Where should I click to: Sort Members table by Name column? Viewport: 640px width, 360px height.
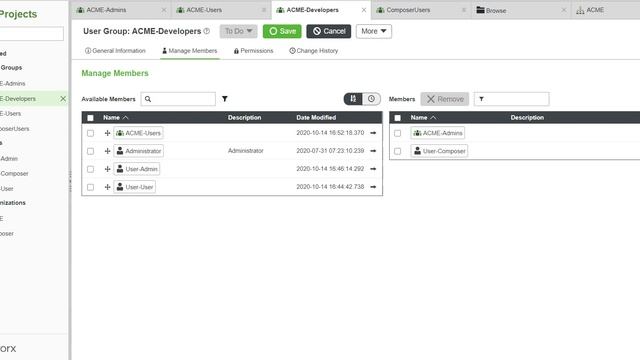[423, 118]
